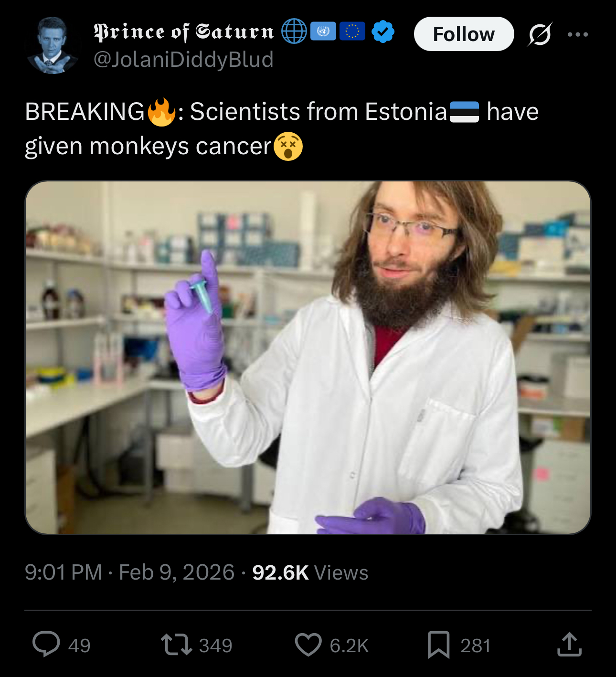Viewport: 616px width, 677px height.
Task: Open the 9:01 PM Feb 9, 2026 timestamp
Action: point(129,572)
